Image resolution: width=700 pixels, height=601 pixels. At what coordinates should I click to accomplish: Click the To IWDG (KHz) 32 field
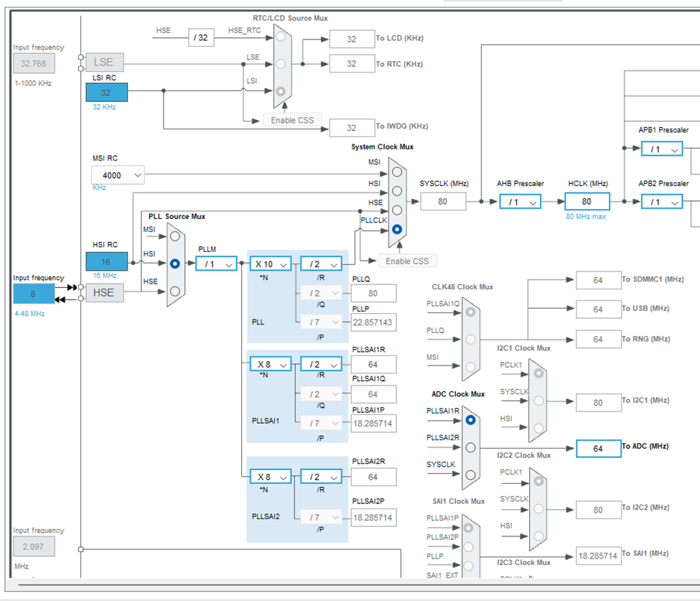point(352,128)
